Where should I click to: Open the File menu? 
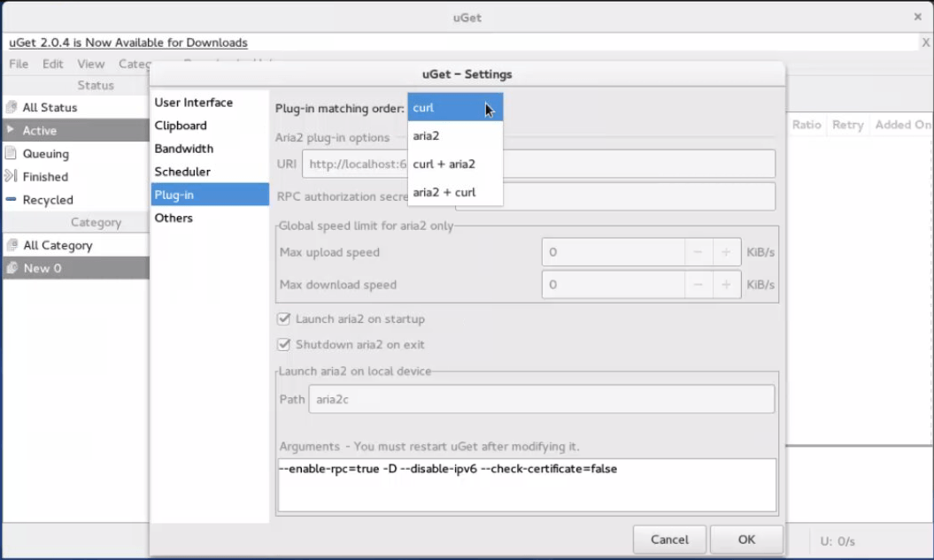(19, 64)
